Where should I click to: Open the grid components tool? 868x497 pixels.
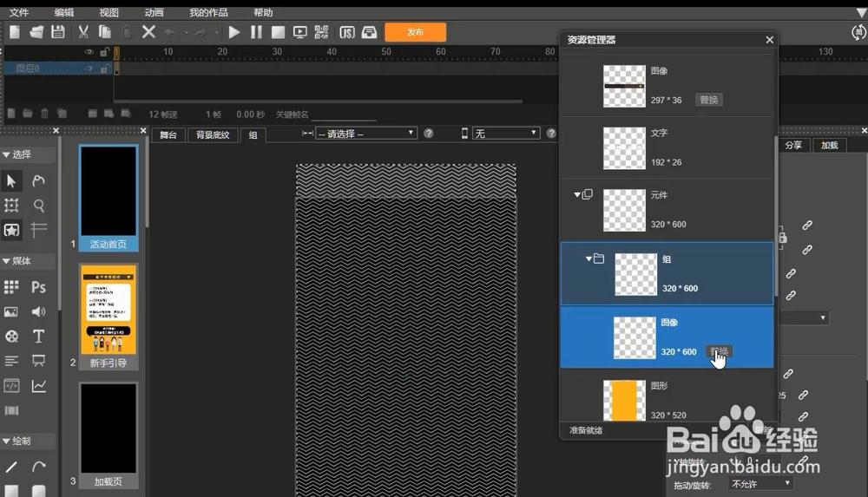11,287
